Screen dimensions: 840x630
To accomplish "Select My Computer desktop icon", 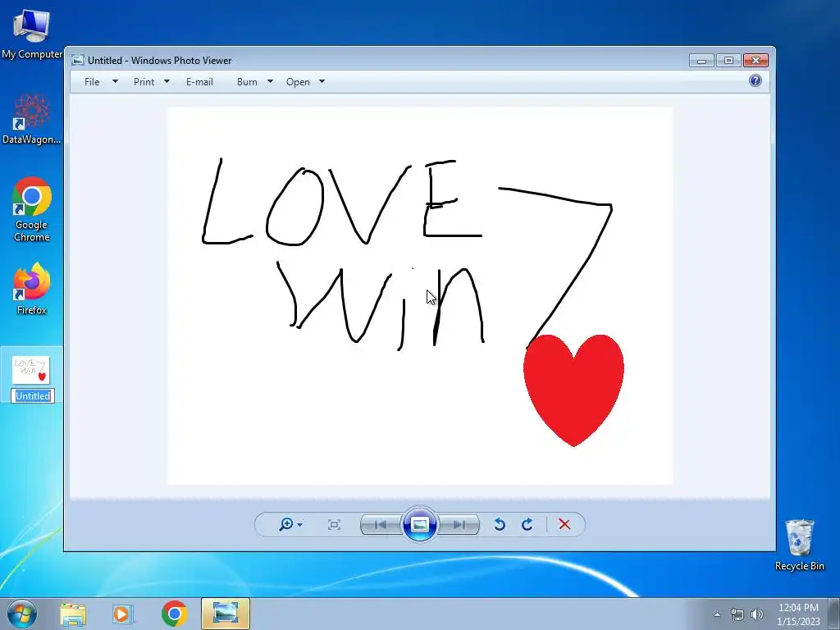I will pyautogui.click(x=32, y=33).
